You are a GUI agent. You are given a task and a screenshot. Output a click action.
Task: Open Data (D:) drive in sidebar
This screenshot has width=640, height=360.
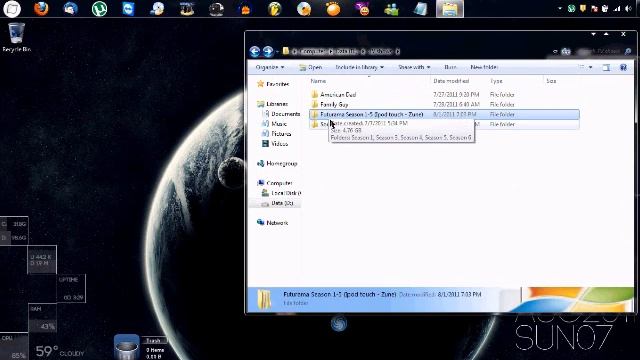pyautogui.click(x=278, y=203)
